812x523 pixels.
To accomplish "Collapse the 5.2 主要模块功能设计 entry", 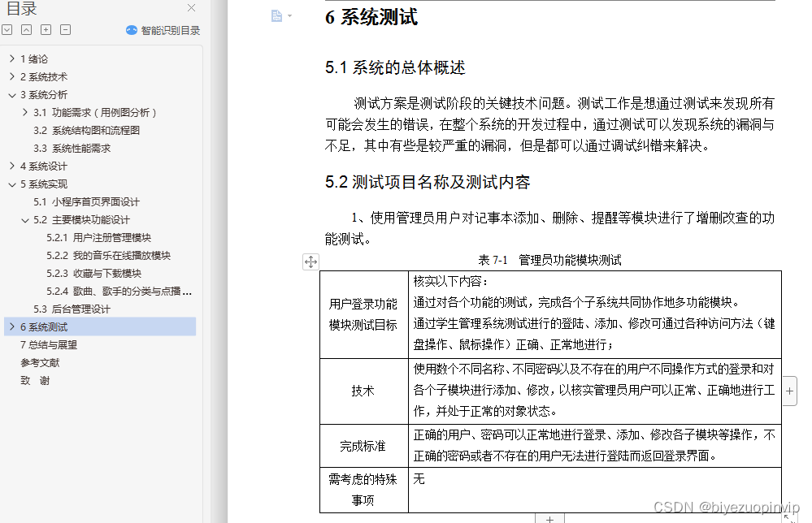I will coord(25,220).
